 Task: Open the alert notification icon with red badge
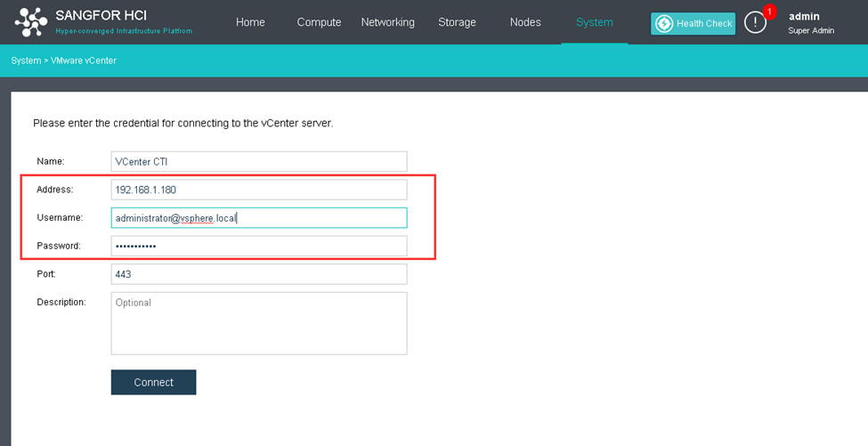pyautogui.click(x=755, y=22)
